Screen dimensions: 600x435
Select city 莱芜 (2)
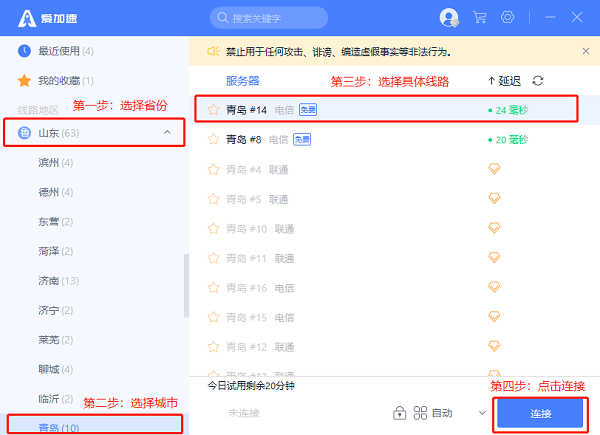[x=55, y=340]
